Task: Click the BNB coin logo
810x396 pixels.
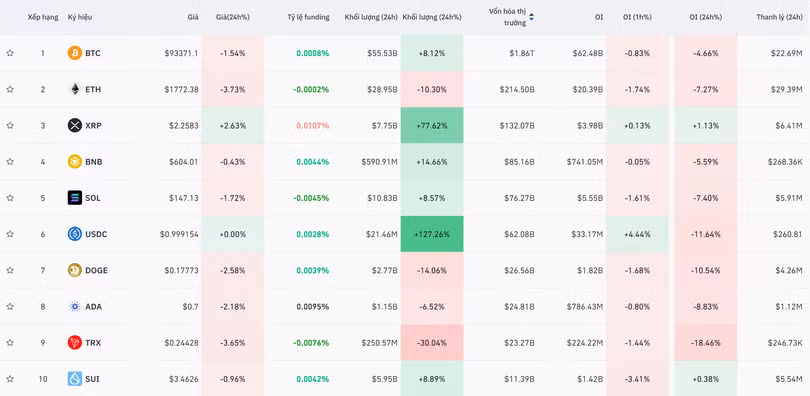Action: [75, 162]
